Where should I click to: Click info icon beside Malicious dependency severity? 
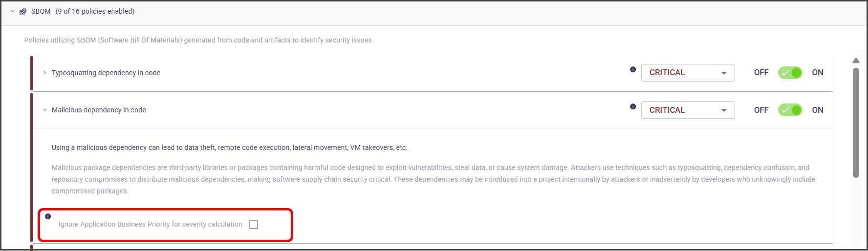click(x=633, y=106)
